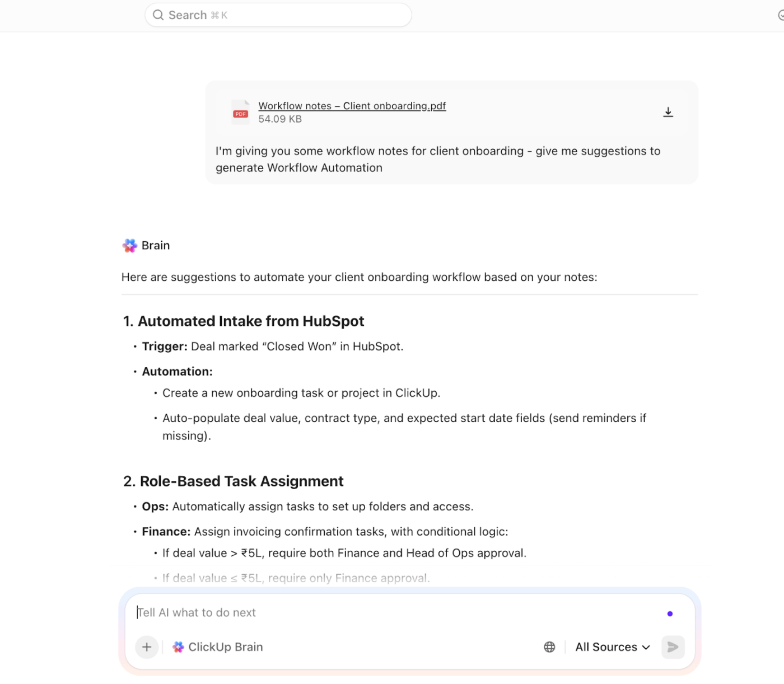Open the attachment menu with the plus icon

click(147, 647)
